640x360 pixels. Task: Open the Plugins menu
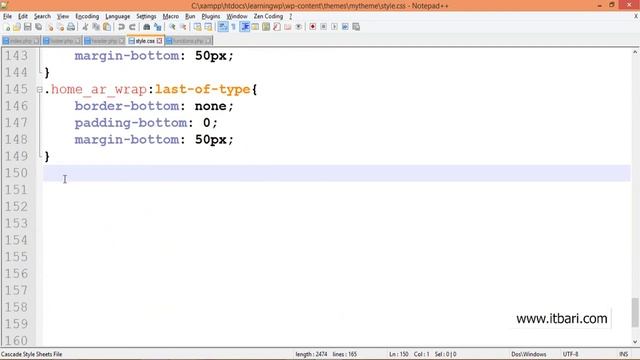pos(211,16)
